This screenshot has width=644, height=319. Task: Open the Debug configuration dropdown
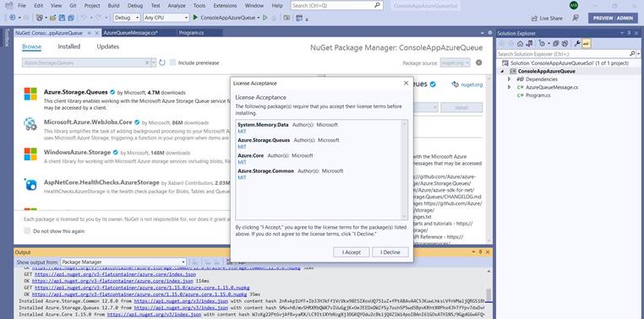pyautogui.click(x=127, y=18)
